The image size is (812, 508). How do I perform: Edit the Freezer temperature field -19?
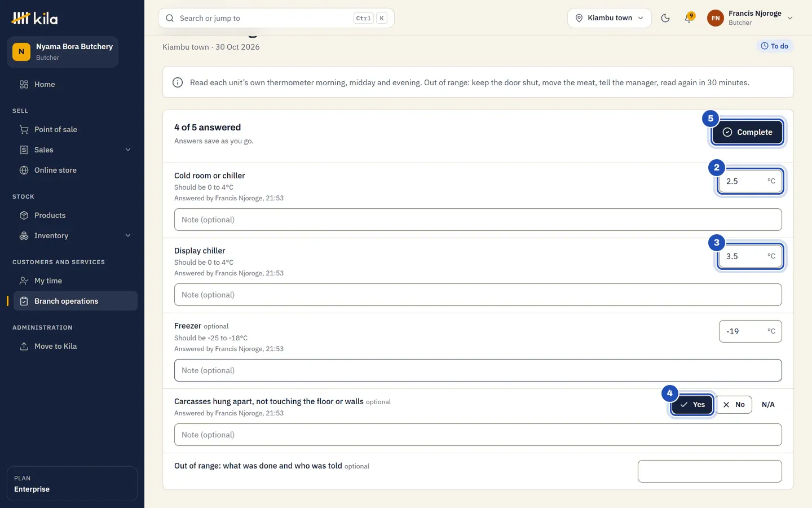click(x=751, y=331)
